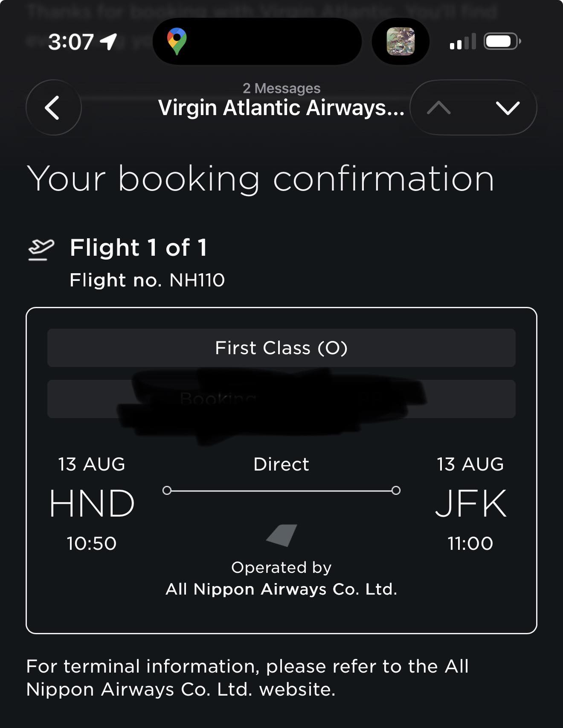Open the Google Maps icon in Dynamic Island

177,41
